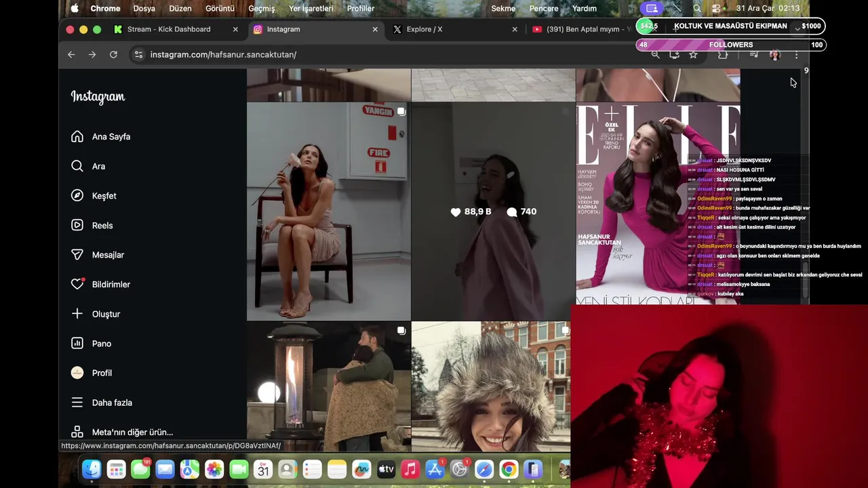Open Finder from the Dock
Image resolution: width=868 pixels, height=488 pixels.
point(92,469)
